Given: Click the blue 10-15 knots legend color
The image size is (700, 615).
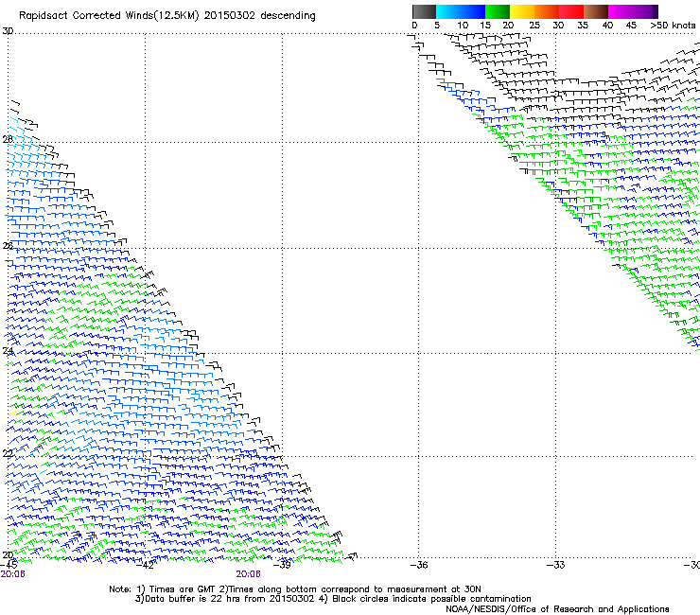Looking at the screenshot, I should (x=473, y=11).
